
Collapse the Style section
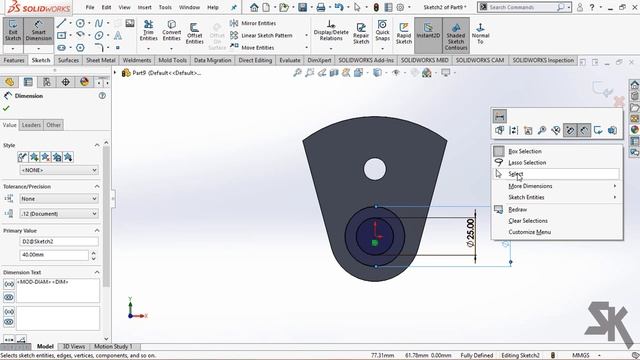(97, 145)
